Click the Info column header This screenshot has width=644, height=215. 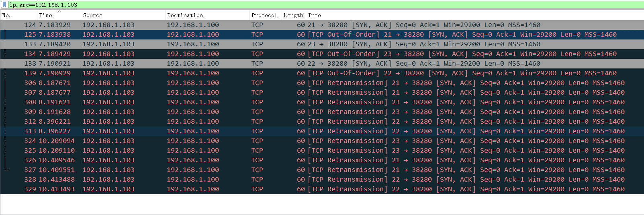pyautogui.click(x=475, y=15)
